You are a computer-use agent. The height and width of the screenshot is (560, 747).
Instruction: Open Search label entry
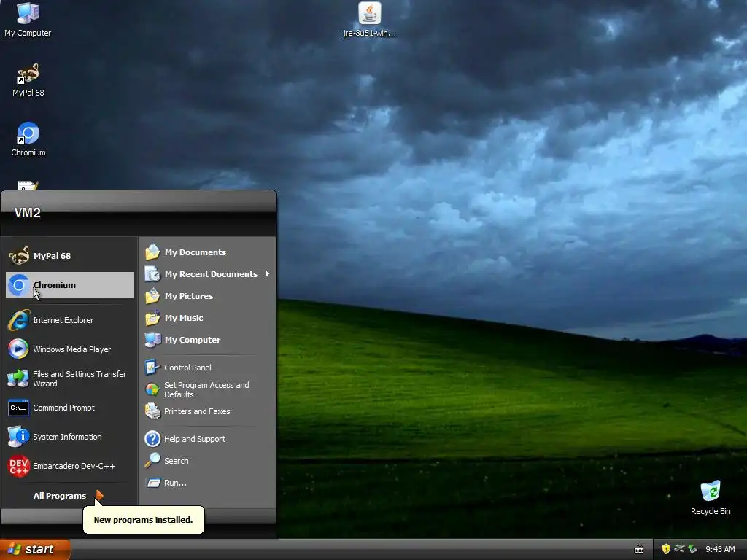[x=177, y=461]
